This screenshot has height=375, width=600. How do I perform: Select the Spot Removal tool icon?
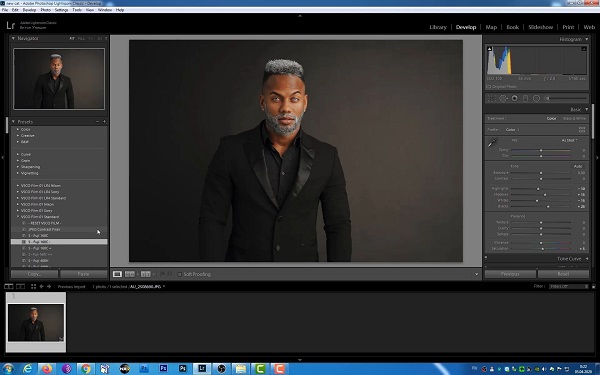(x=503, y=99)
